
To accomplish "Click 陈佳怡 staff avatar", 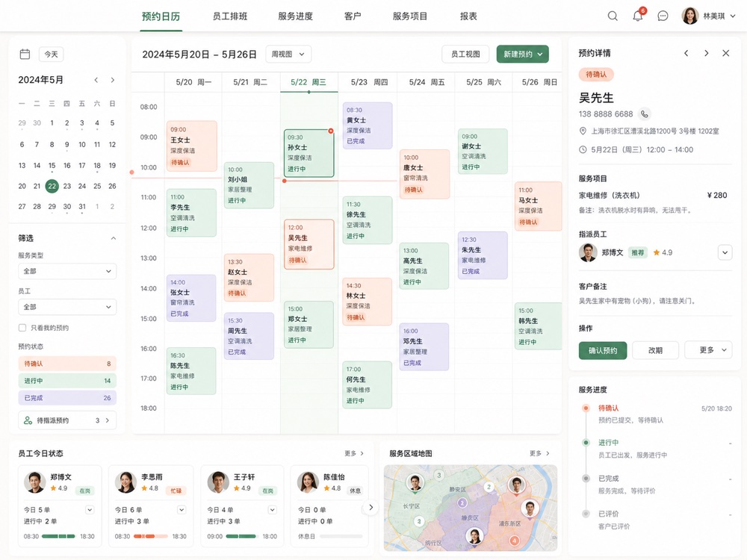I will pyautogui.click(x=308, y=482).
